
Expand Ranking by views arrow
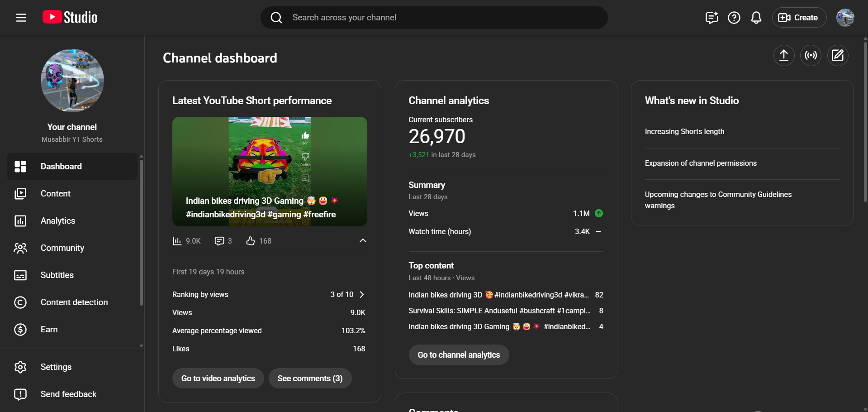[x=361, y=294]
